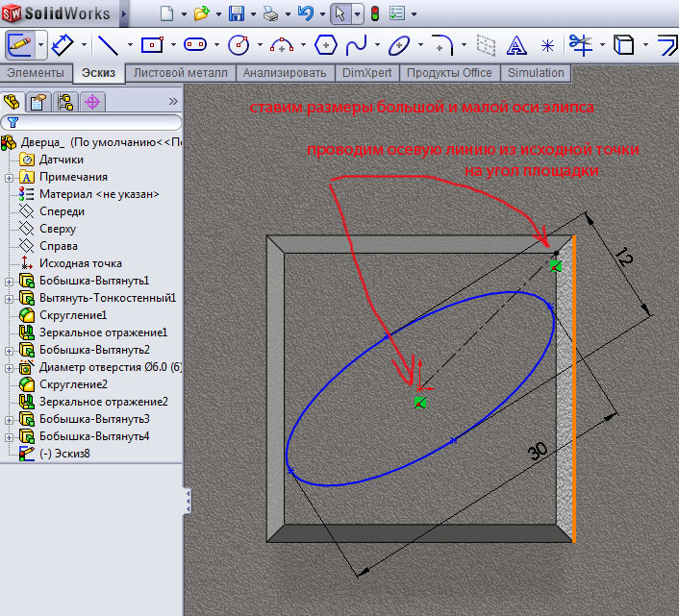Pick the Spline tool
679x616 pixels.
tap(357, 45)
